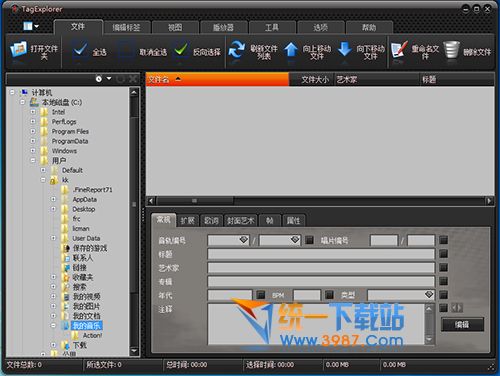
Task: Click the delete file trash can icon
Action: (452, 50)
